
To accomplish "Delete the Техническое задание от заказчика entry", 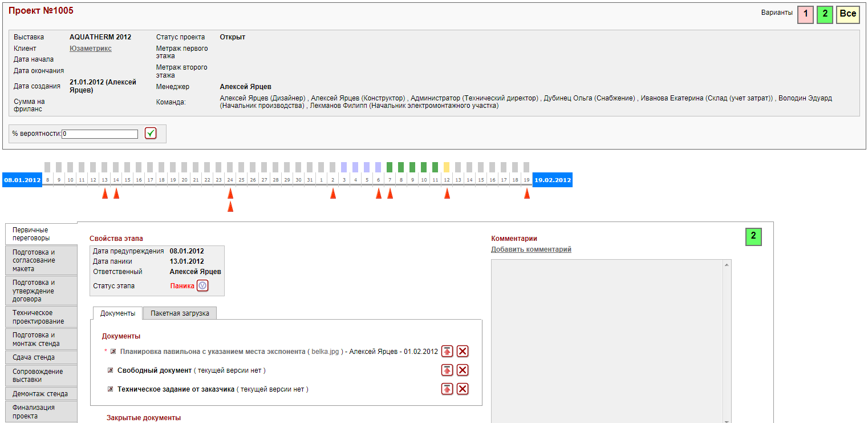I will (x=463, y=389).
